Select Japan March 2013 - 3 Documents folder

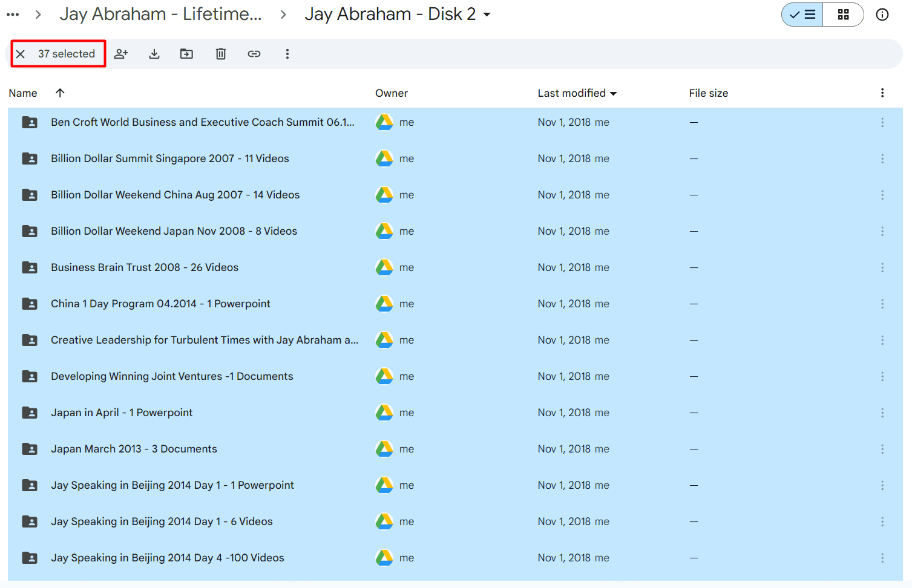click(455, 449)
